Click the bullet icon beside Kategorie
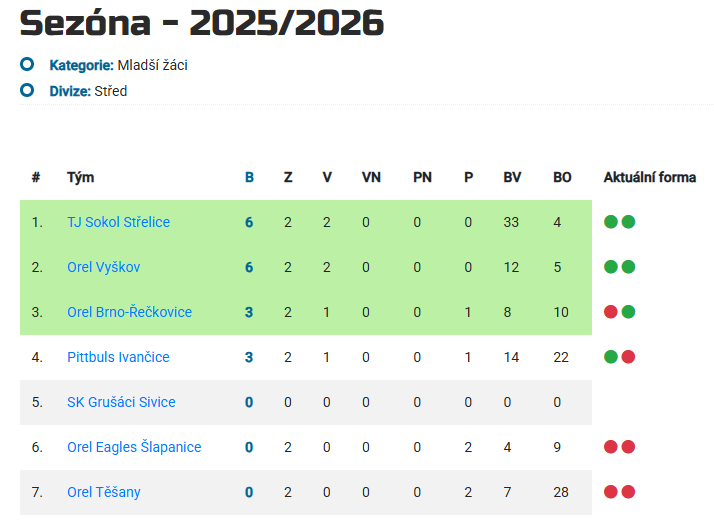This screenshot has width=714, height=527. (27, 65)
